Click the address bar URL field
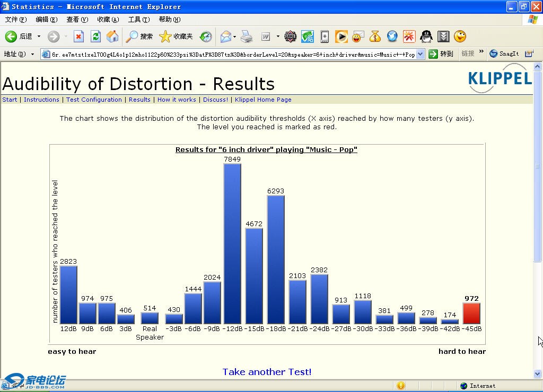543x392 pixels. [x=233, y=54]
